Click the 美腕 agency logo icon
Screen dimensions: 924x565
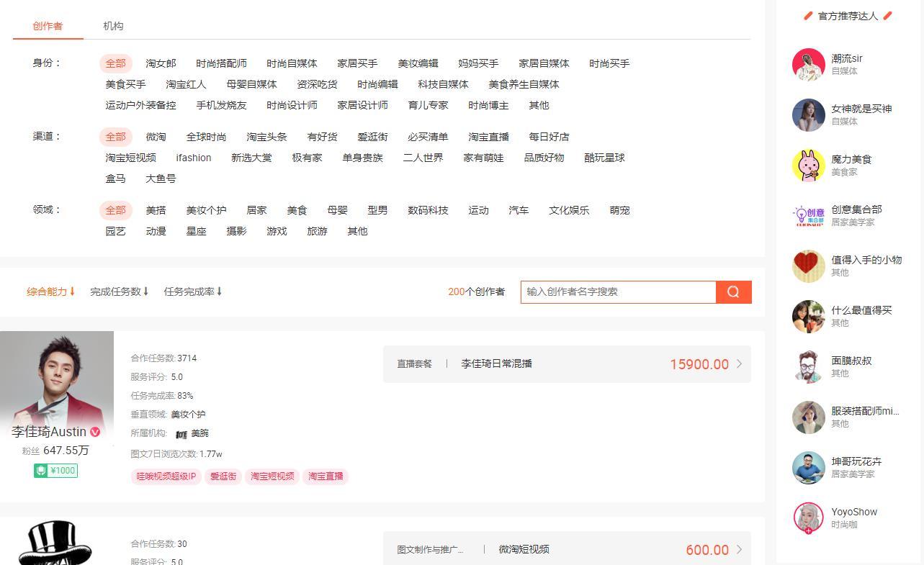coord(181,434)
